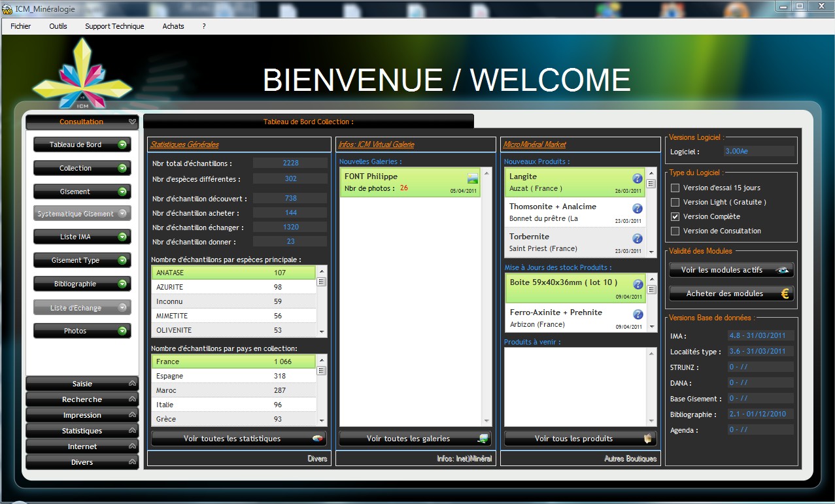Click the ICM app icon in title bar
The height and width of the screenshot is (504, 835).
click(8, 8)
